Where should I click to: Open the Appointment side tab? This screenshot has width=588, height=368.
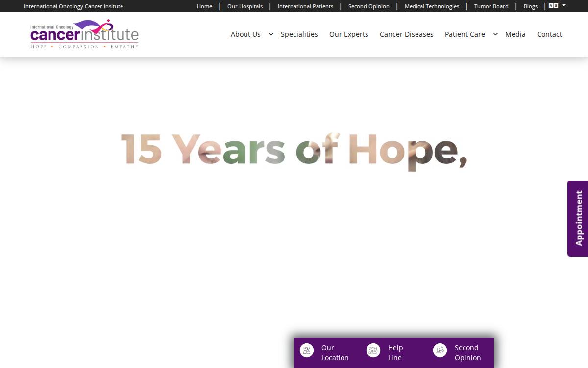(578, 218)
